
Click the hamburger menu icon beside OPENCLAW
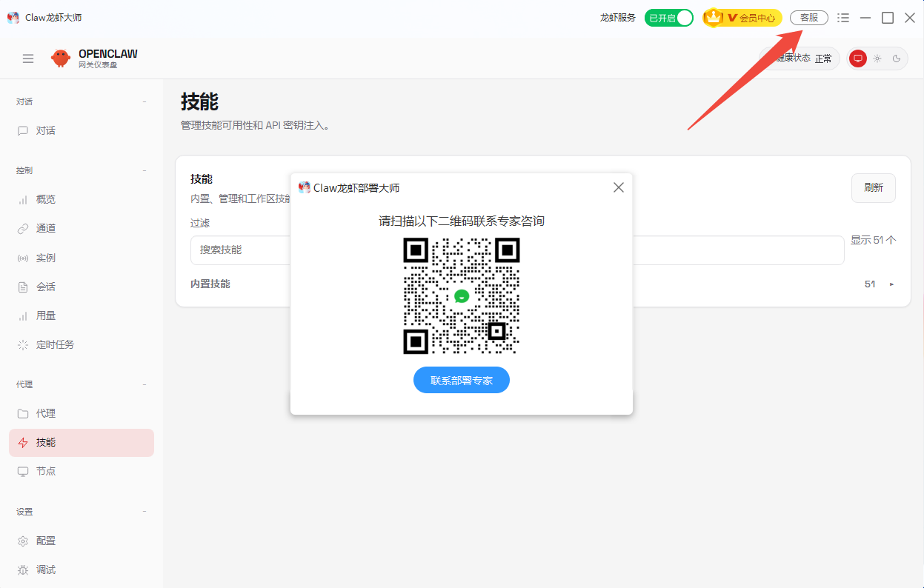[28, 59]
